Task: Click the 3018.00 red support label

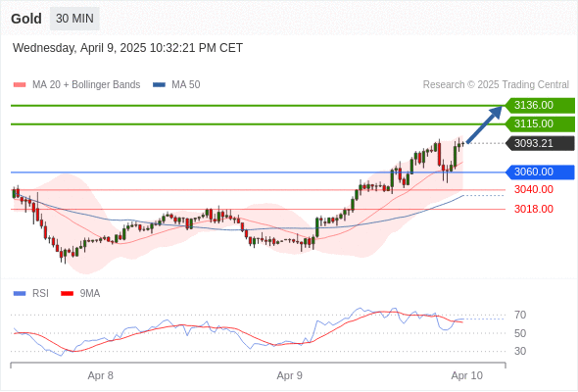Action: (x=534, y=209)
